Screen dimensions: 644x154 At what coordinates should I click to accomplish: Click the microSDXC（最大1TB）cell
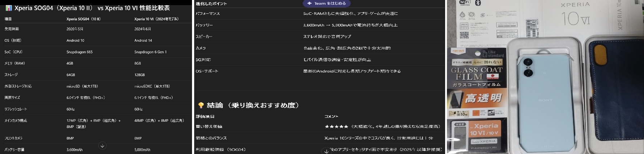152,86
